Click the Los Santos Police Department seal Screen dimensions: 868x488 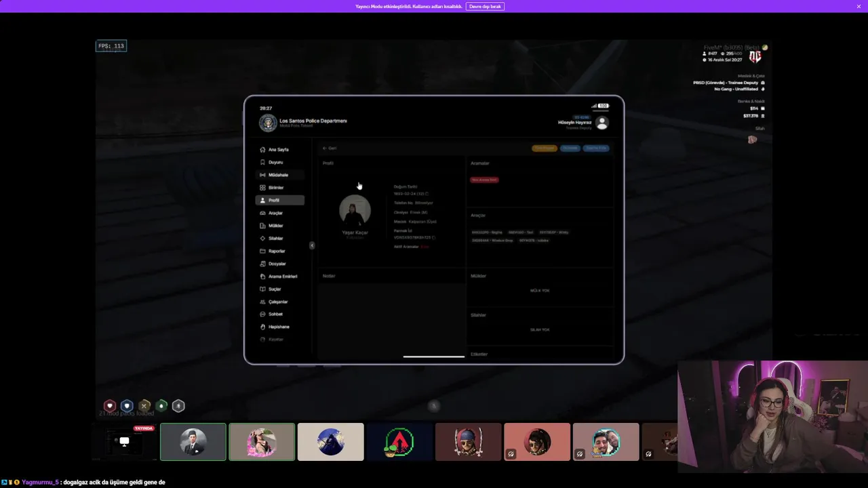click(267, 123)
